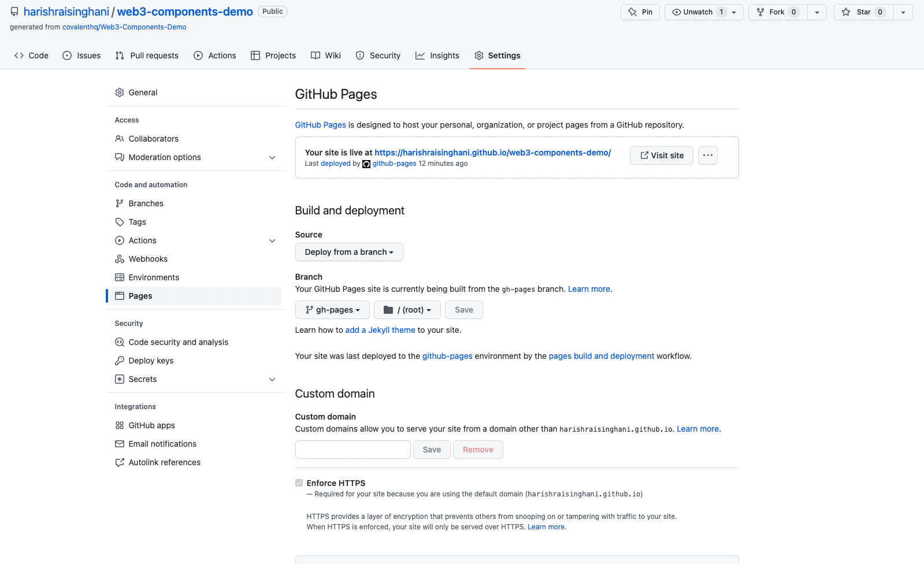This screenshot has height=564, width=924.
Task: Open the Wiki tab
Action: [326, 55]
